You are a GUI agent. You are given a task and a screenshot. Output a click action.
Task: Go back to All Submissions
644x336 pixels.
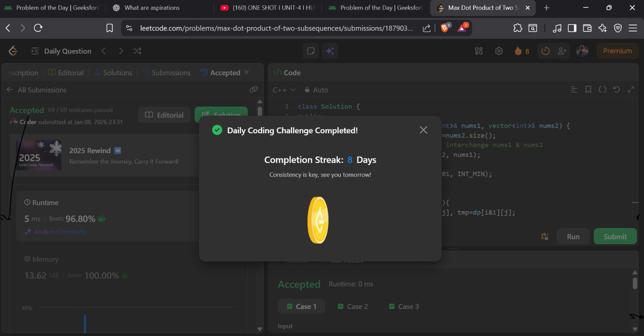tap(36, 90)
